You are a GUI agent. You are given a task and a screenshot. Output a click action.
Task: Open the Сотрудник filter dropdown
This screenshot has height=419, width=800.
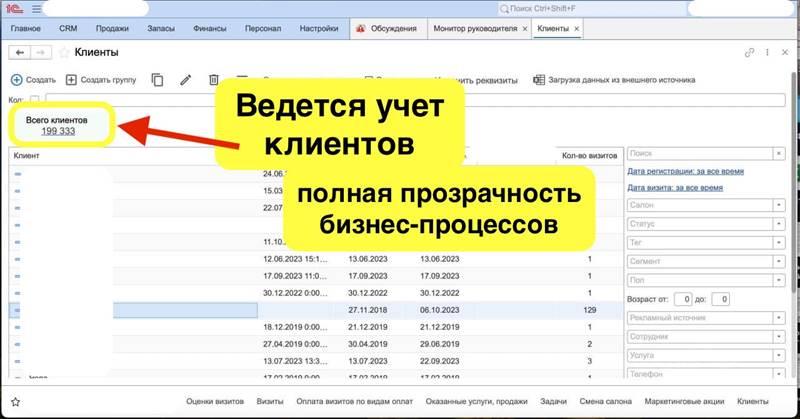778,337
